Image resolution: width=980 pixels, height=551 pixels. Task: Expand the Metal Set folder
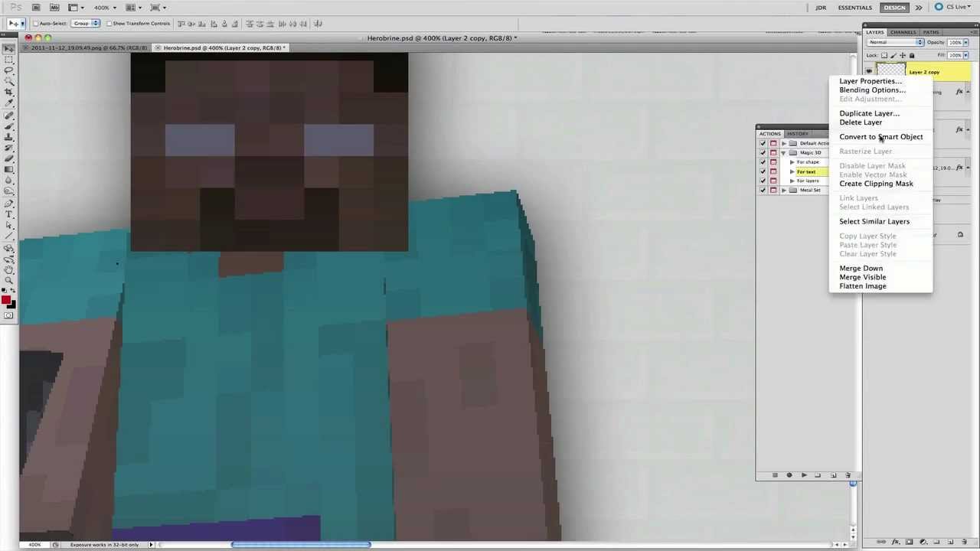[783, 190]
